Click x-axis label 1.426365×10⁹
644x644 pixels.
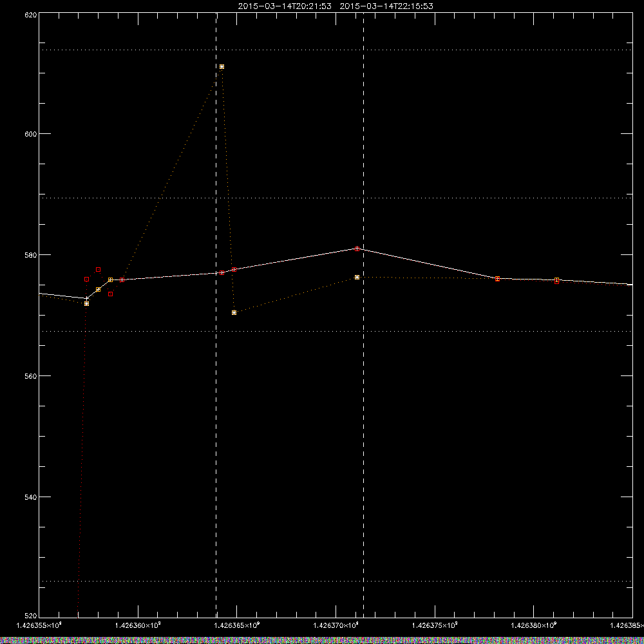tap(237, 625)
